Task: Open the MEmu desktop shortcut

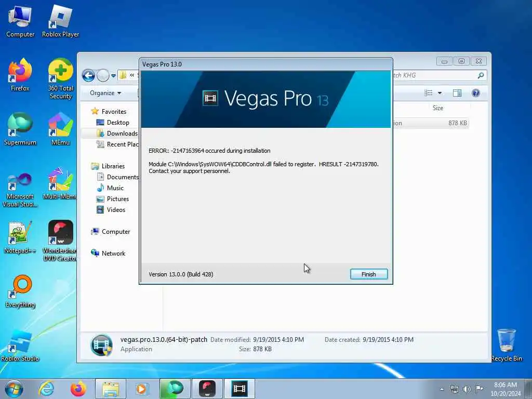Action: click(60, 129)
